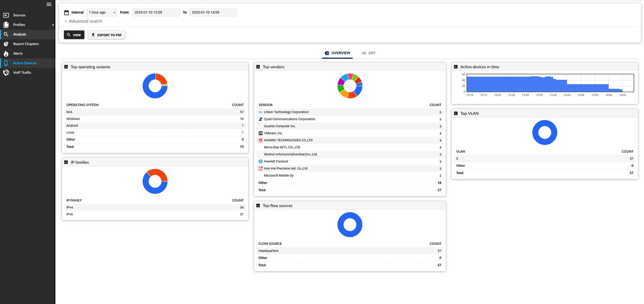Click the VLAN column header
This screenshot has width=644, height=304.
click(x=460, y=152)
